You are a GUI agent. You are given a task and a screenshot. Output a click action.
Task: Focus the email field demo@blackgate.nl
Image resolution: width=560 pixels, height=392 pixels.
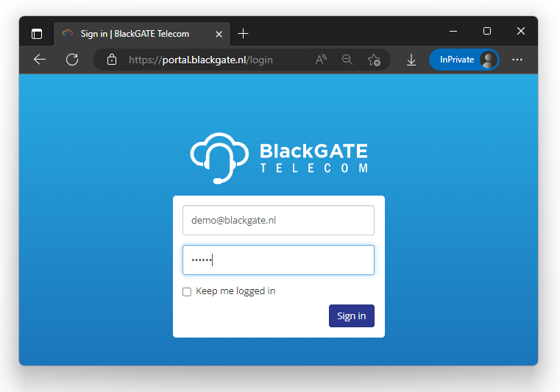click(x=279, y=221)
